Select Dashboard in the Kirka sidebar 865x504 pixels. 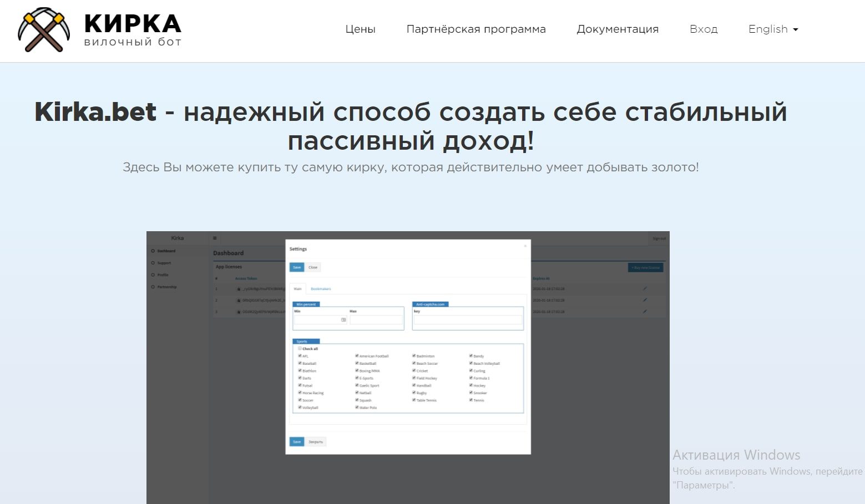pos(164,251)
